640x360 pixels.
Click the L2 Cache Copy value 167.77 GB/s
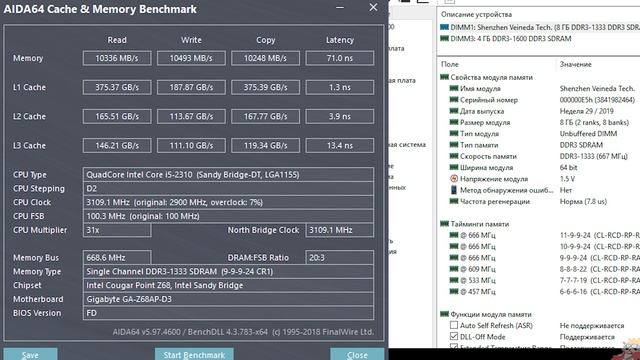[x=265, y=116]
